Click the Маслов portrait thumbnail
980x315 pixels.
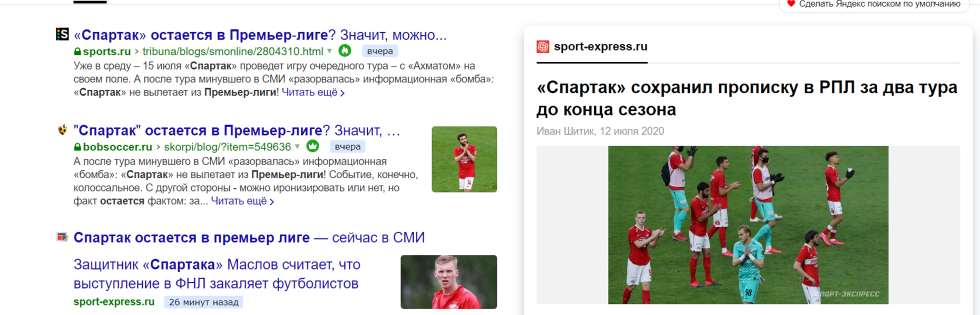(449, 282)
